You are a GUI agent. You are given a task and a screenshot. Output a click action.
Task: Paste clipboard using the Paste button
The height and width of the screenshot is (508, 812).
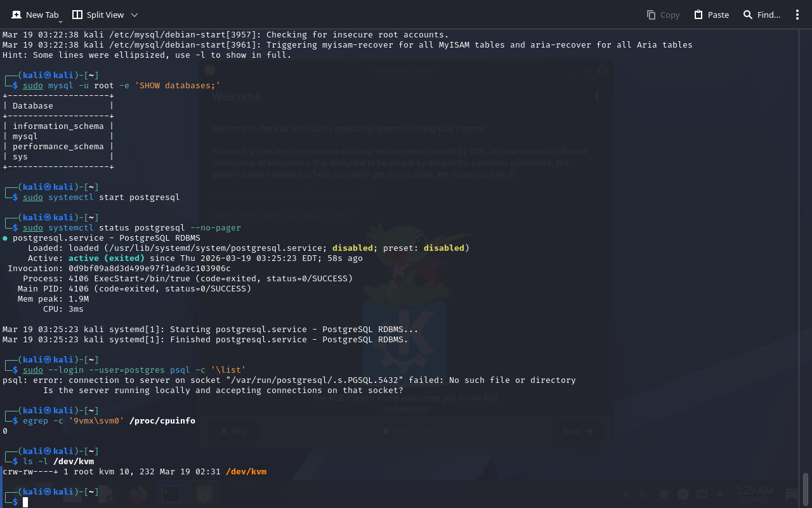711,15
